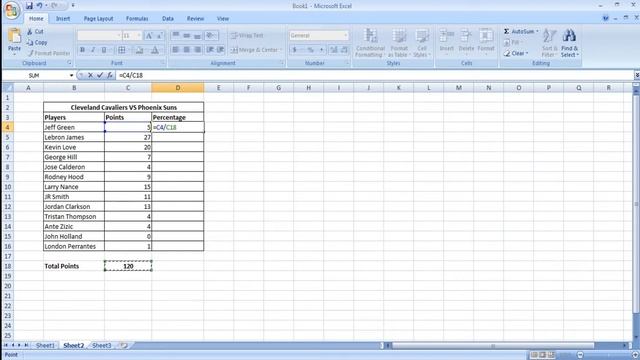Click Merge & Center button
This screenshot has width=640, height=360.
pyautogui.click(x=255, y=50)
